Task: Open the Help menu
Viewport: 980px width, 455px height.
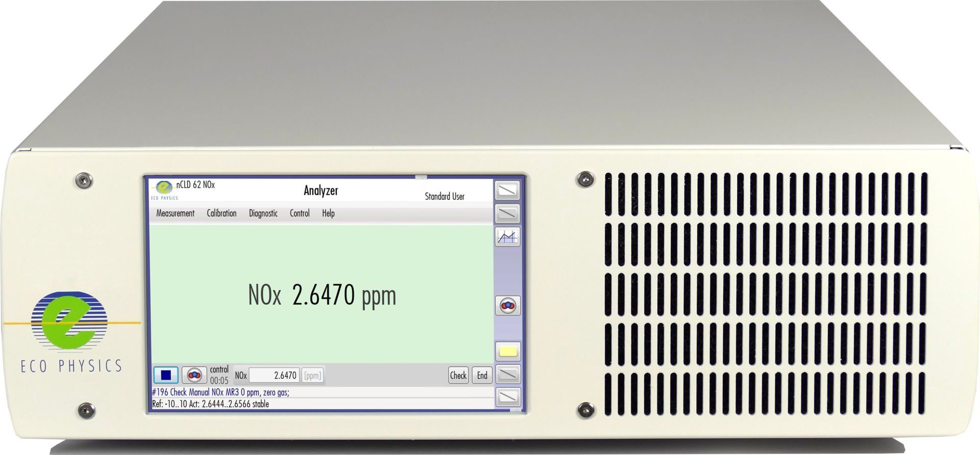Action: [328, 213]
